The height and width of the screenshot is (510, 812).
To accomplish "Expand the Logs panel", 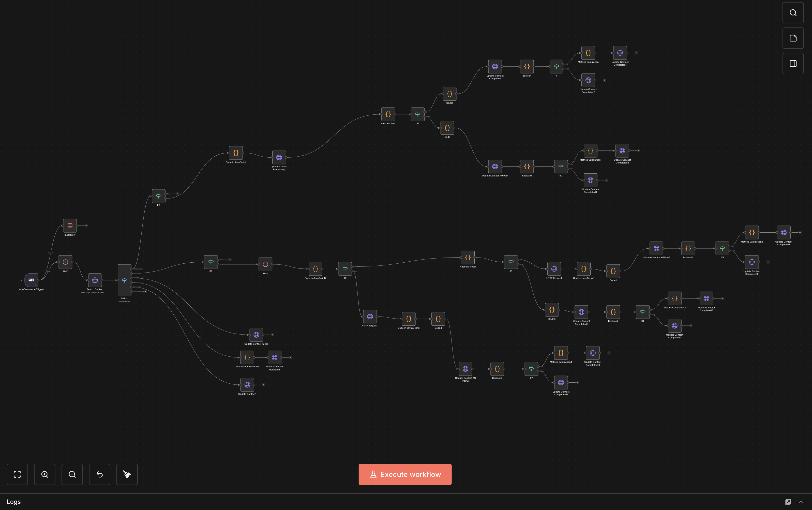I will tap(801, 502).
